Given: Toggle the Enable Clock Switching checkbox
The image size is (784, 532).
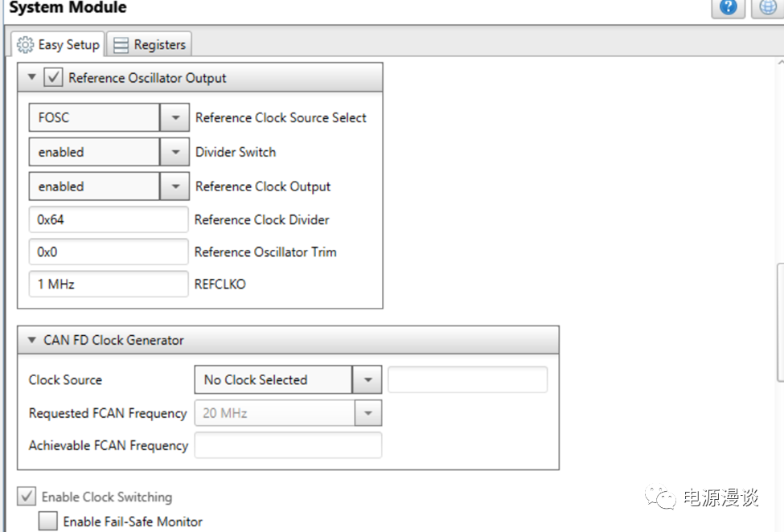Looking at the screenshot, I should click(x=27, y=497).
